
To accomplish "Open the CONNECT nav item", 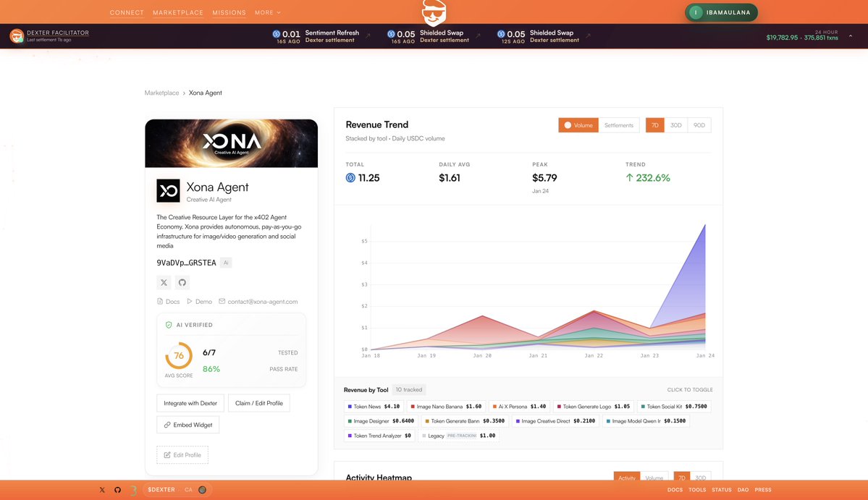I will pyautogui.click(x=127, y=13).
